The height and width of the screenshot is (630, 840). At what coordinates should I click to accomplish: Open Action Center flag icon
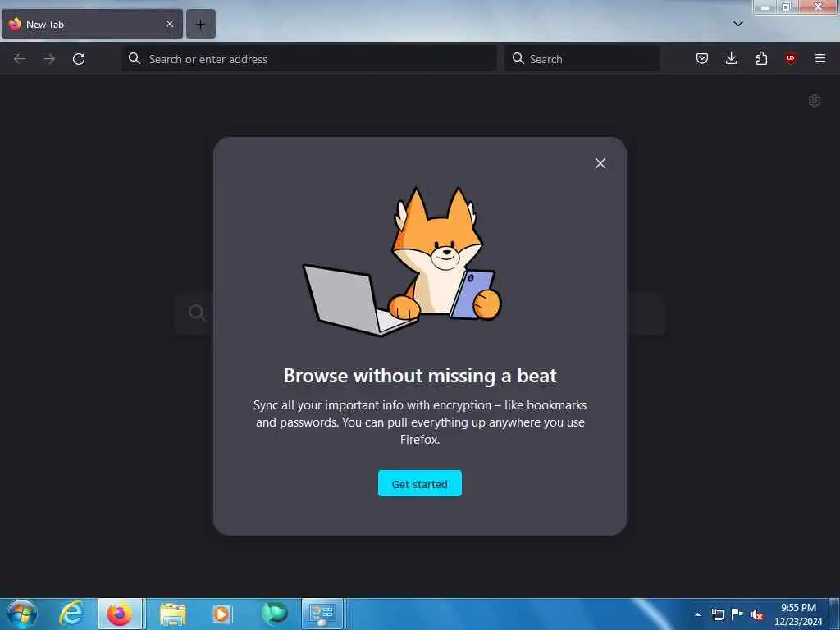pos(737,614)
